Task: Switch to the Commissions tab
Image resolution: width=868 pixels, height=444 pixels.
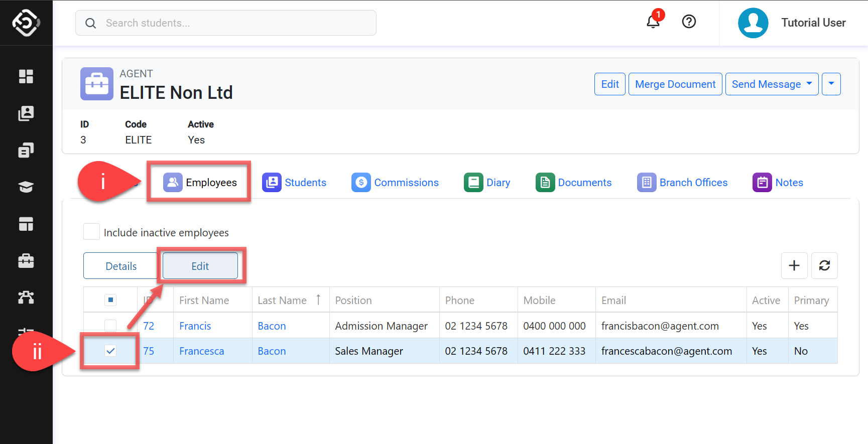Action: pyautogui.click(x=395, y=183)
